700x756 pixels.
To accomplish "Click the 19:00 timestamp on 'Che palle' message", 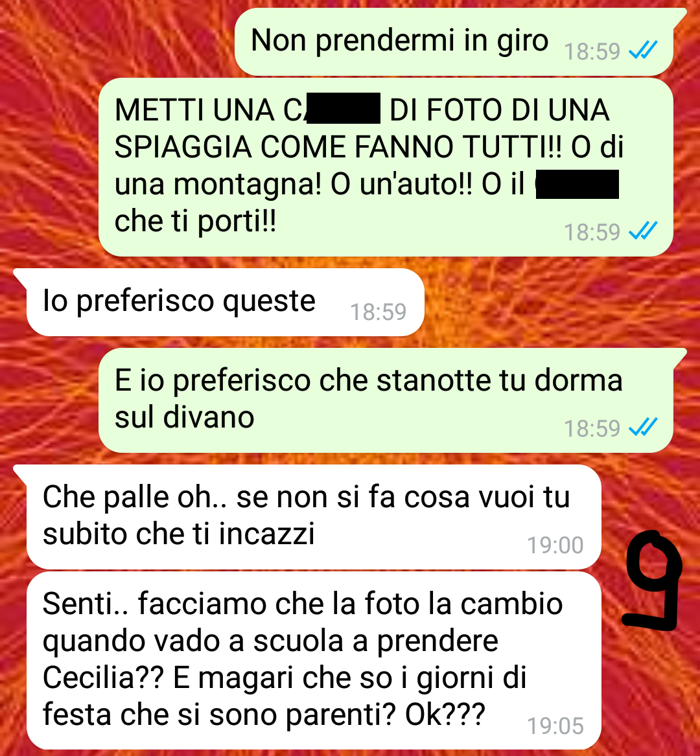I will [x=555, y=545].
